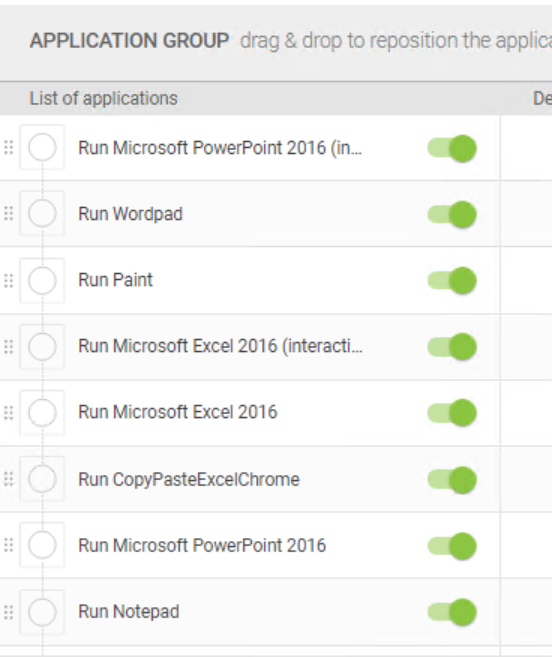Click the drag handle beside Run Notepad

8,612
